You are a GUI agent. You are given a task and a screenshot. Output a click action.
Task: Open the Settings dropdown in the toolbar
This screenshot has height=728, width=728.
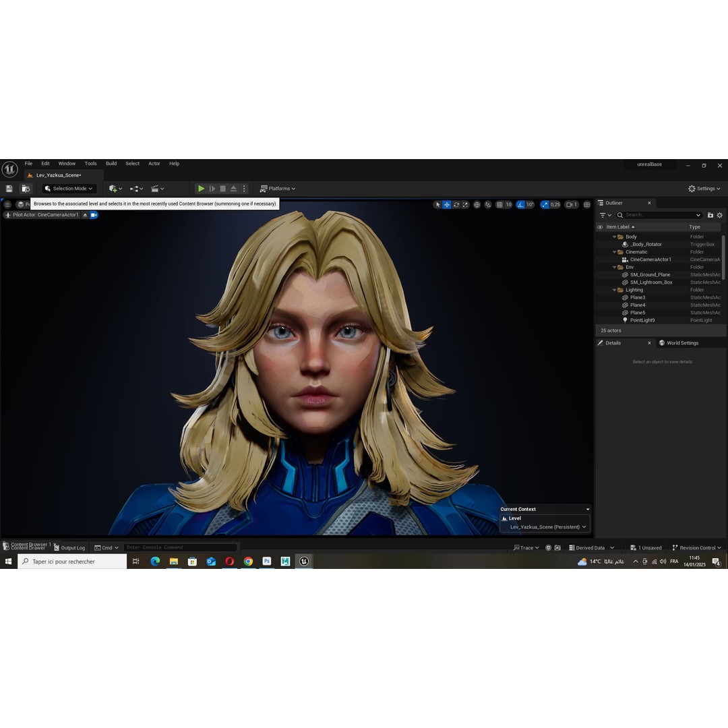[x=704, y=189]
